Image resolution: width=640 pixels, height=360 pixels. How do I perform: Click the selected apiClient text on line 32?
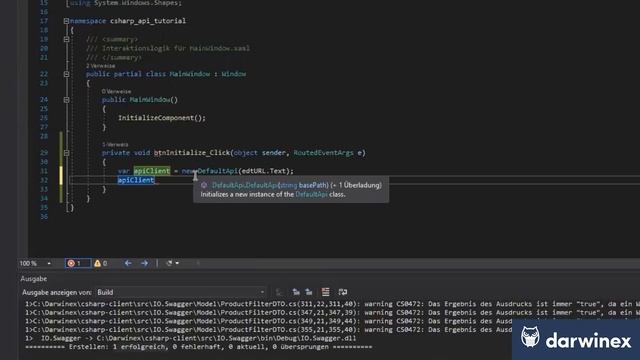[136, 180]
